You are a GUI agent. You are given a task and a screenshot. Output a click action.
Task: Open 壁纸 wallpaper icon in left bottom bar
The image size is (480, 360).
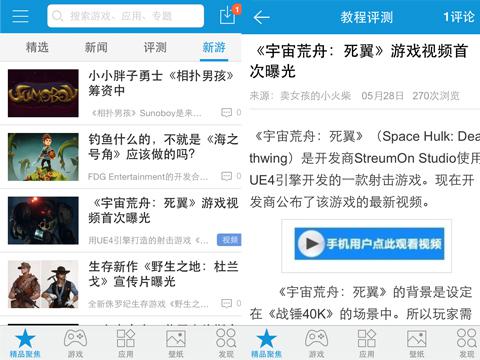176,343
